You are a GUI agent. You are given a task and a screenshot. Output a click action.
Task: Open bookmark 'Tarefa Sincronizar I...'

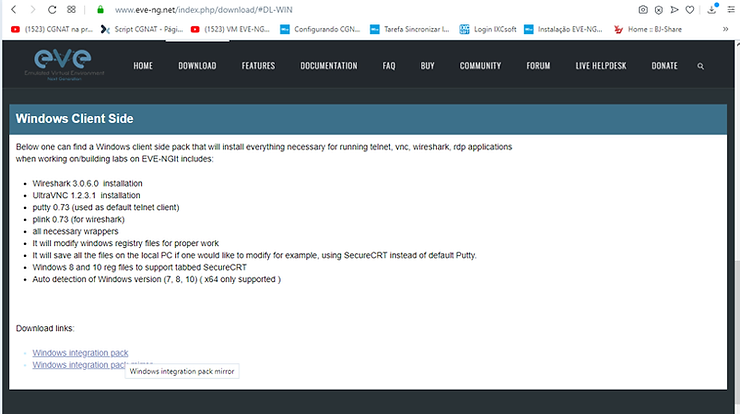click(410, 29)
